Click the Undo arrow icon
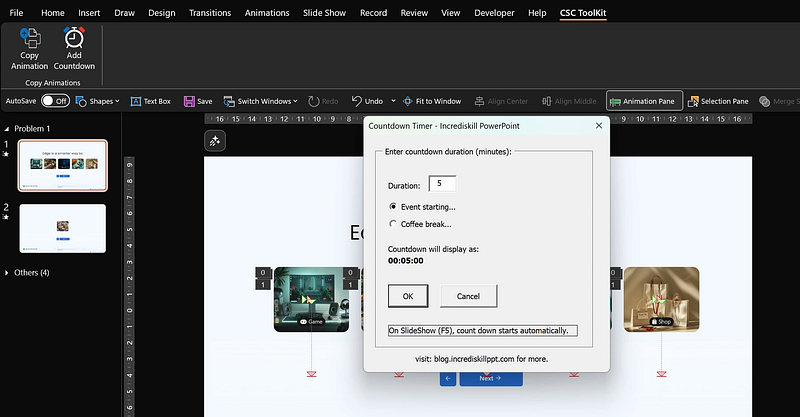This screenshot has height=417, width=800. [x=357, y=101]
